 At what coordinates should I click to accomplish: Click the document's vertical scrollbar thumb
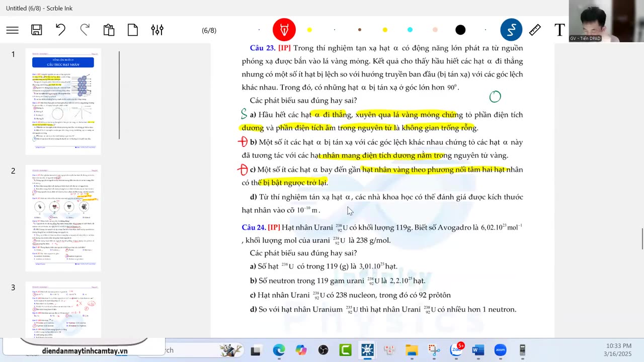tap(642, 238)
